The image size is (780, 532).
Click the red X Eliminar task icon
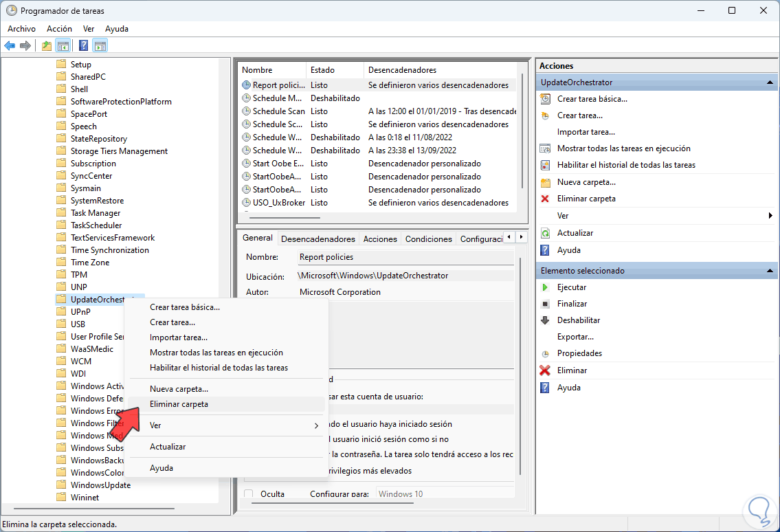545,370
